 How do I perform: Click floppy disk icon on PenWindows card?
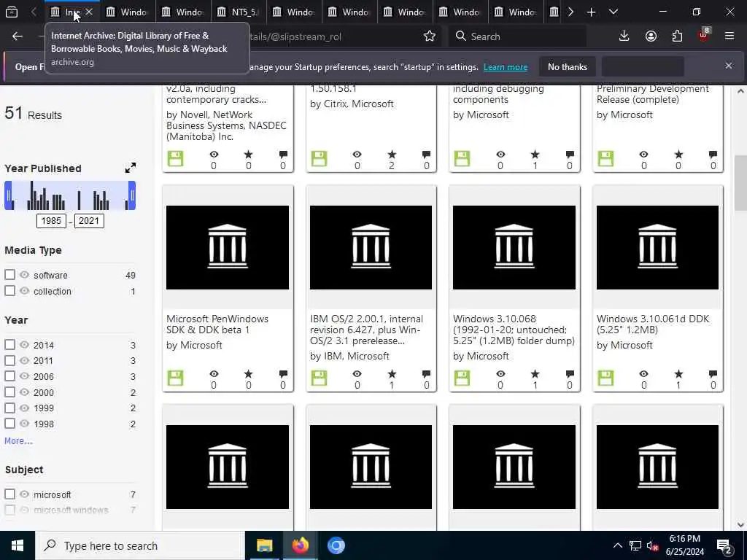point(175,378)
